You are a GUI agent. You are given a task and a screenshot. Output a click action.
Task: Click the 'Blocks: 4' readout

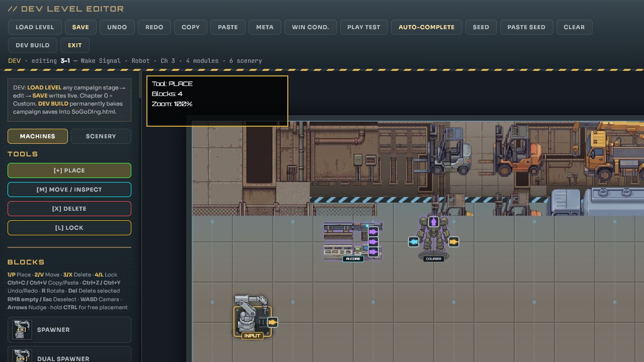point(167,94)
